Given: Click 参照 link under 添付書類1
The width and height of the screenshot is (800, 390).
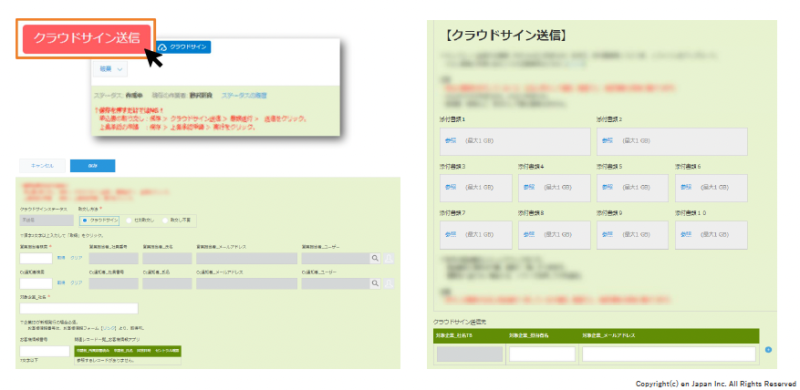Looking at the screenshot, I should click(x=451, y=141).
